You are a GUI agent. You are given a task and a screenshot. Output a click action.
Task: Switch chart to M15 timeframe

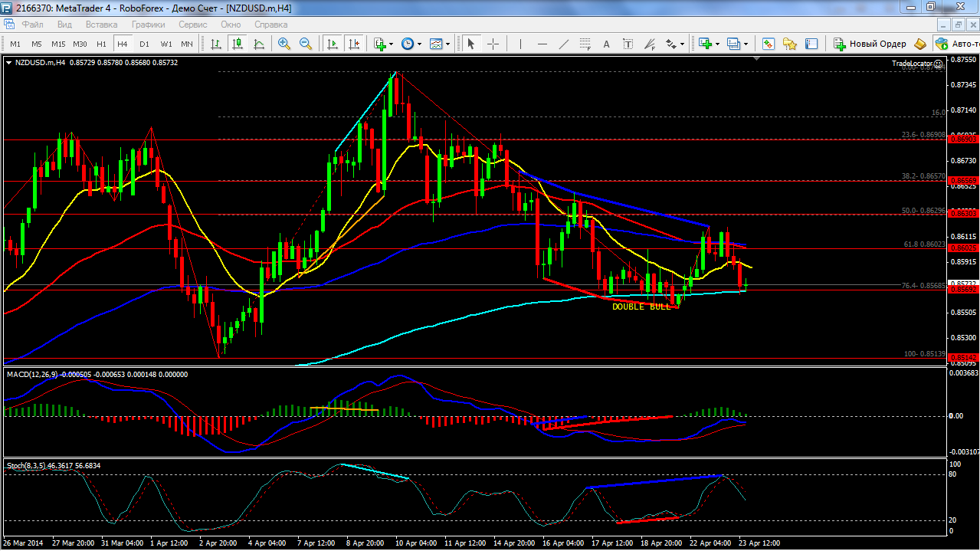pos(58,44)
